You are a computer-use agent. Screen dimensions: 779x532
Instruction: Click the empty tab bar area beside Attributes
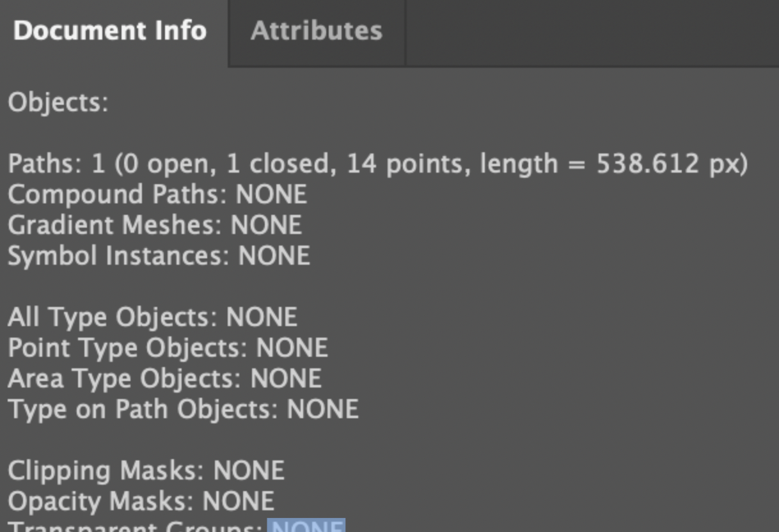point(592,32)
